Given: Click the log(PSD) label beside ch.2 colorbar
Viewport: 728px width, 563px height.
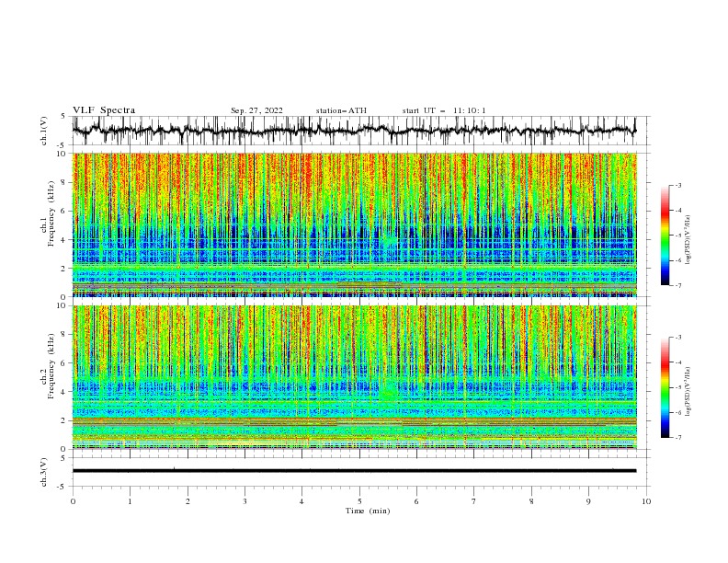Looking at the screenshot, I should click(688, 391).
